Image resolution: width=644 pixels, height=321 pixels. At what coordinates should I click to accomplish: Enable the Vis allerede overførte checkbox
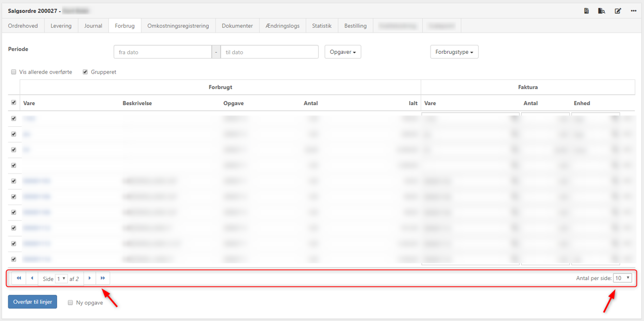[x=14, y=72]
